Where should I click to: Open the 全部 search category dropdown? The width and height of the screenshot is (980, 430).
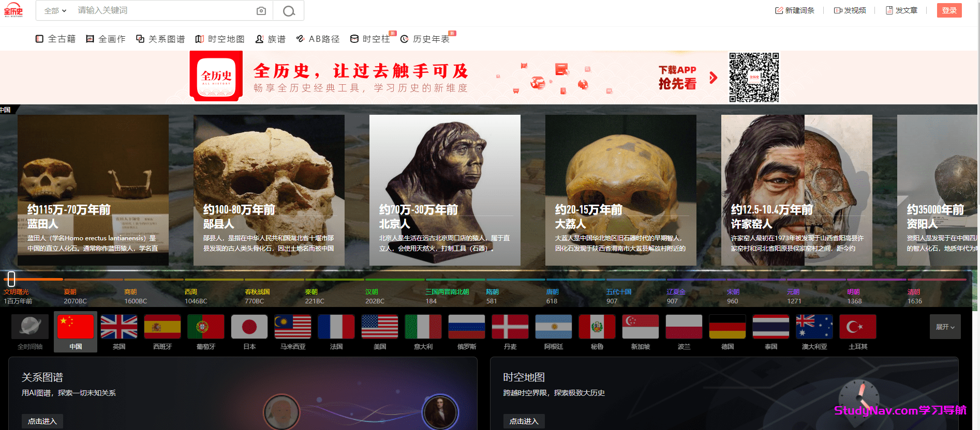click(55, 10)
